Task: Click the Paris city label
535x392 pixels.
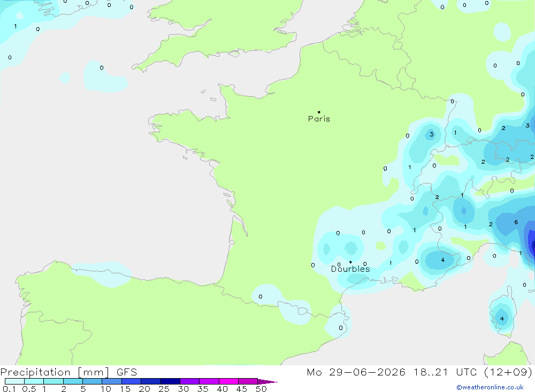Action: click(319, 119)
